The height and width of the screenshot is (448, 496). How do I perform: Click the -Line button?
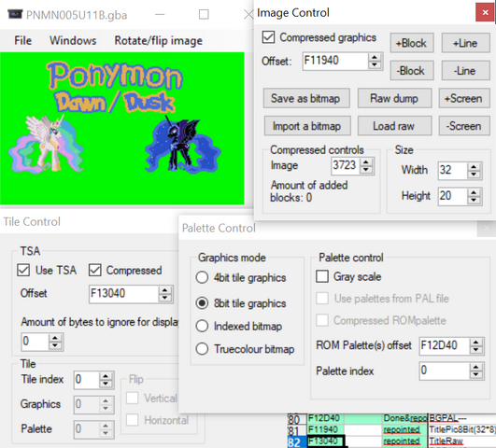tap(465, 71)
